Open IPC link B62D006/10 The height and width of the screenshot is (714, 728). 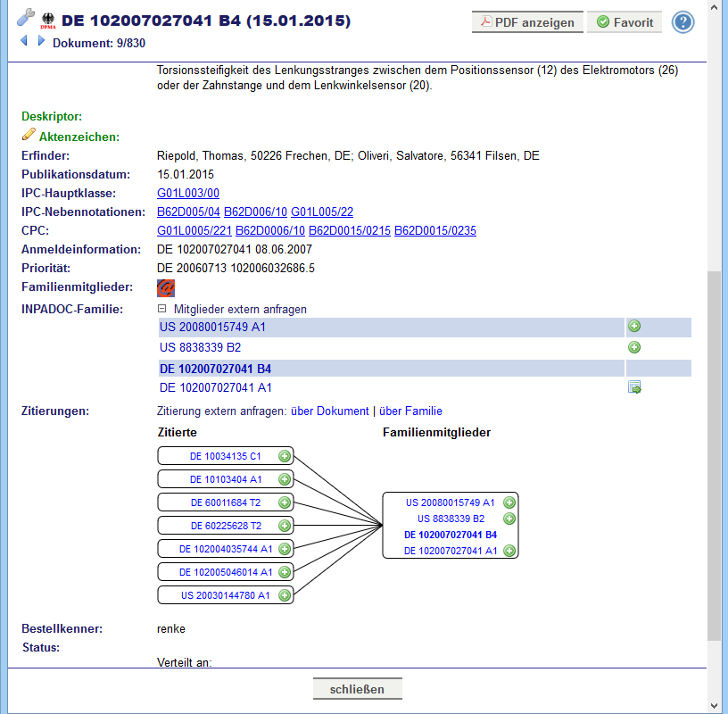pos(255,212)
